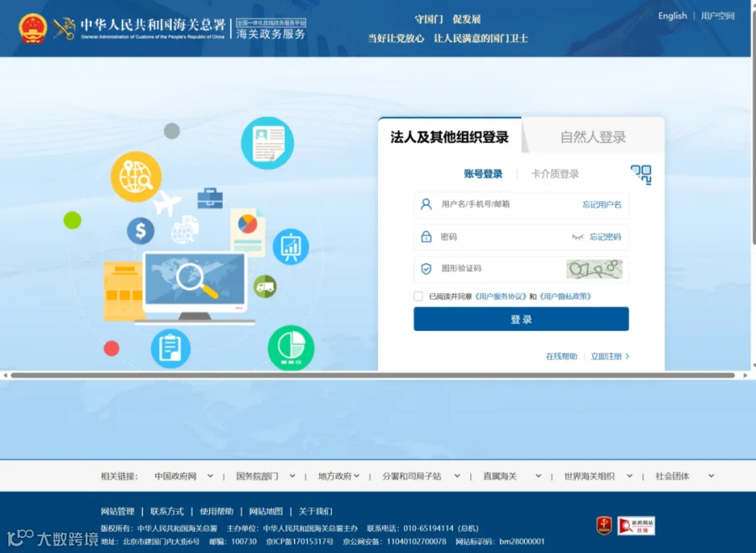Open the 网站地图 footer link
This screenshot has width=756, height=553.
pos(265,512)
